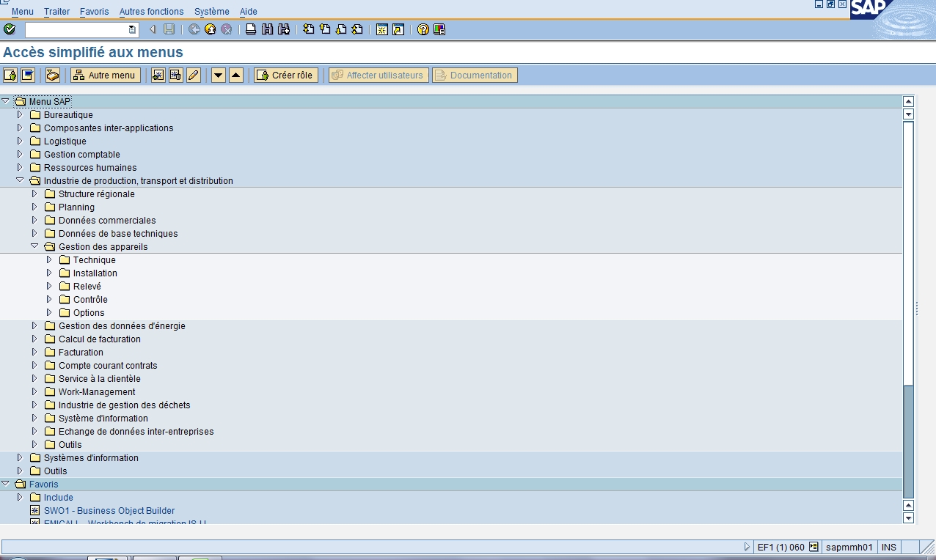Expand the Logistique folder node
This screenshot has height=560, width=936.
(20, 141)
